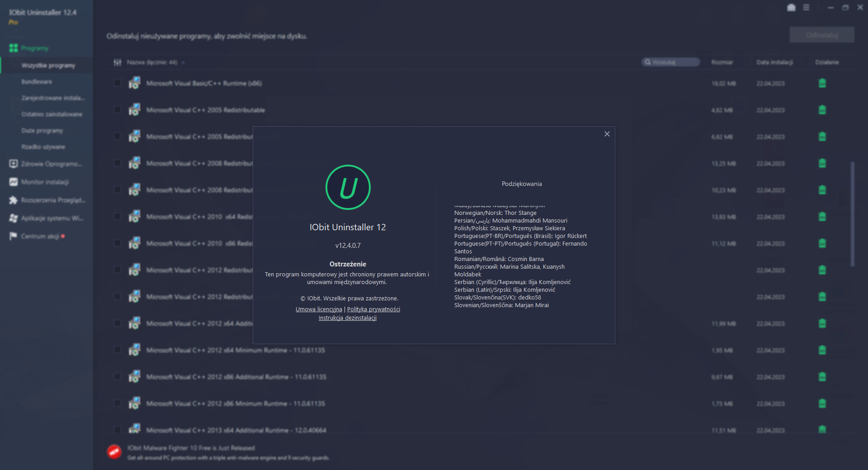Open the Instrukcja dezinstalacji link
Screen dimensions: 868x470
pyautogui.click(x=348, y=318)
